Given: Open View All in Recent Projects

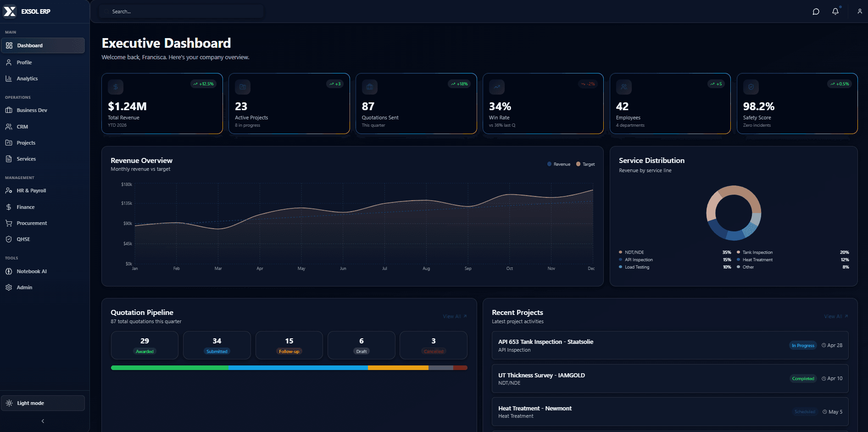Looking at the screenshot, I should pyautogui.click(x=836, y=316).
